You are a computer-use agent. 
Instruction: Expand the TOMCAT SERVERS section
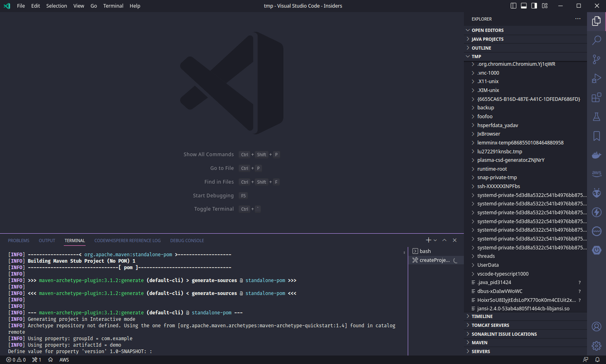pos(526,325)
